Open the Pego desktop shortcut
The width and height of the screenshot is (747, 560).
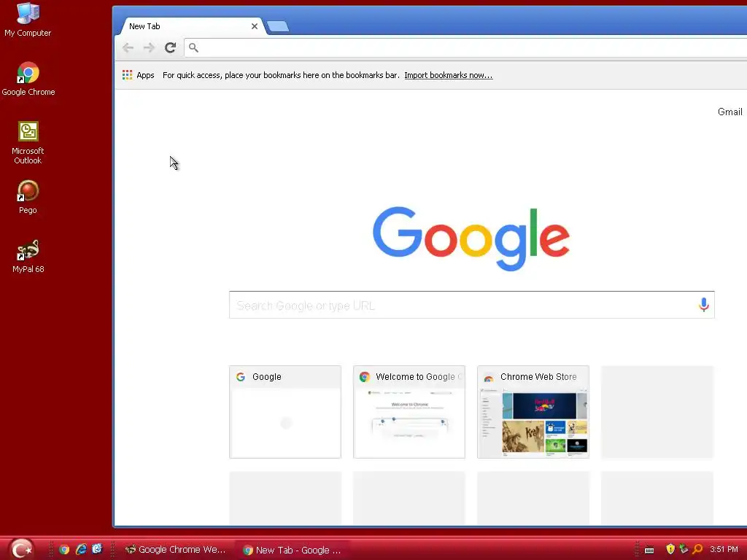click(x=28, y=197)
